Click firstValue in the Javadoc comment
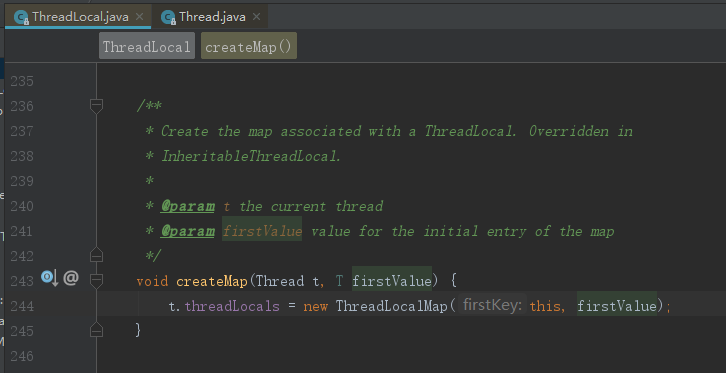726x373 pixels. pos(262,231)
